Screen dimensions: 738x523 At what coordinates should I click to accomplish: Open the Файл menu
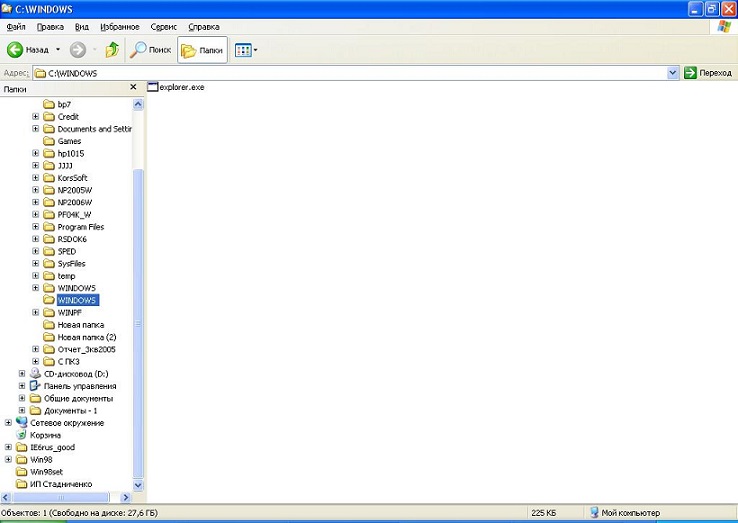[16, 27]
